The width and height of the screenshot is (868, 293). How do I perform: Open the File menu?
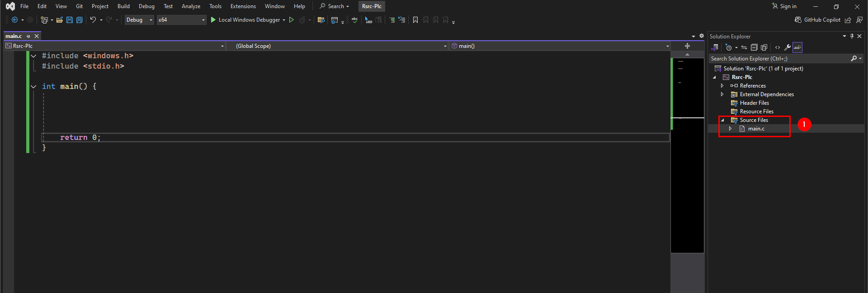24,6
